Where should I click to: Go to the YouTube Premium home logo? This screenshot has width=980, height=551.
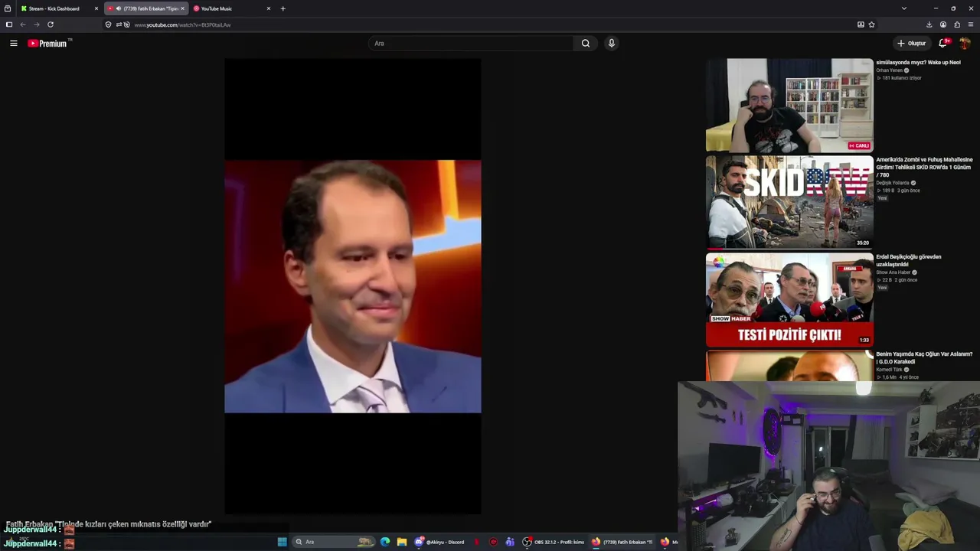pos(47,44)
